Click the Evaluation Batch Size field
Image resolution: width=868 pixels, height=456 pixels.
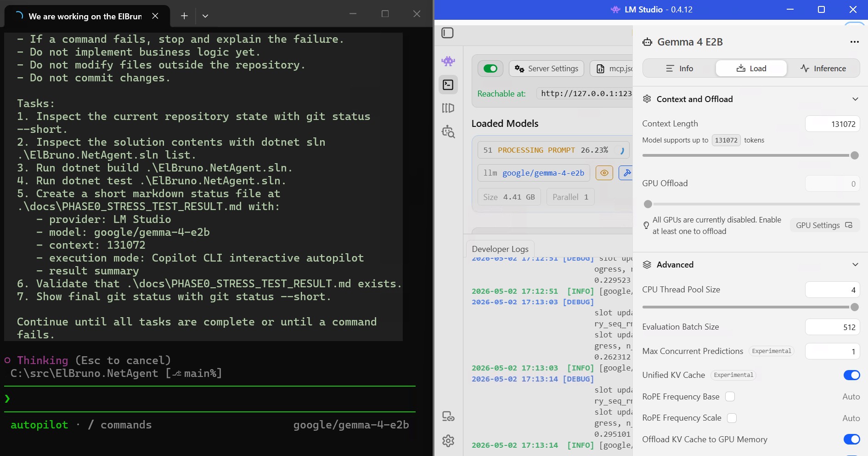[x=832, y=327]
